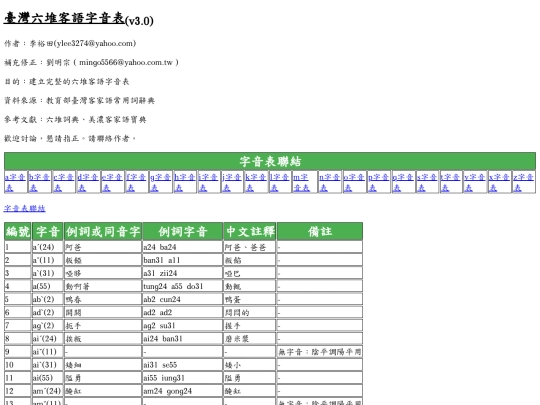The width and height of the screenshot is (540, 405).
Task: Open the p字音表 link
Action: tap(378, 182)
